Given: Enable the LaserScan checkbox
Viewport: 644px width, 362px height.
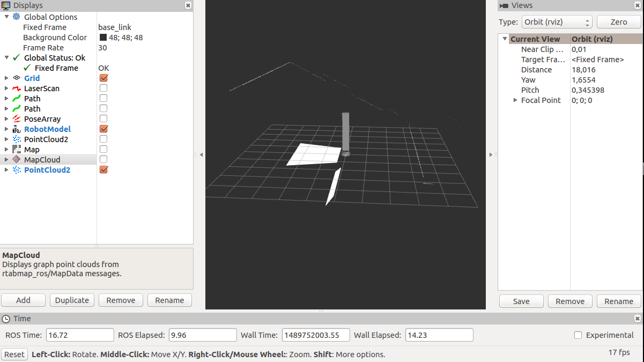Looking at the screenshot, I should (x=103, y=88).
